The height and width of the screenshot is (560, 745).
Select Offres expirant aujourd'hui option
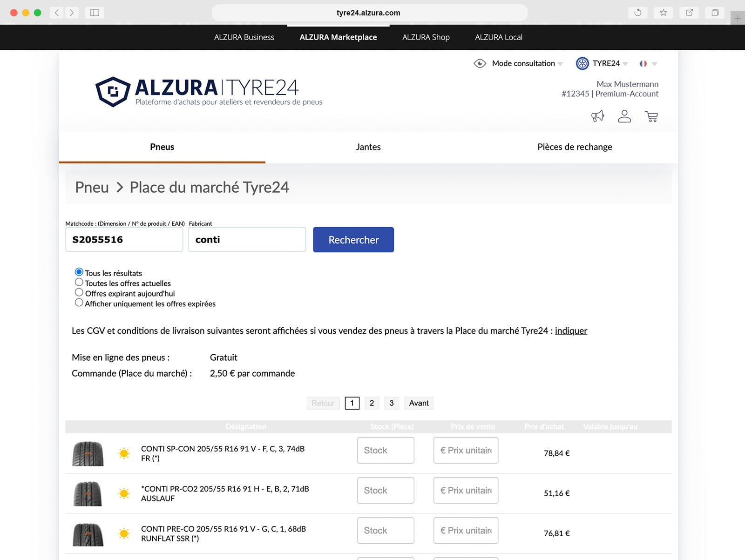tap(79, 292)
